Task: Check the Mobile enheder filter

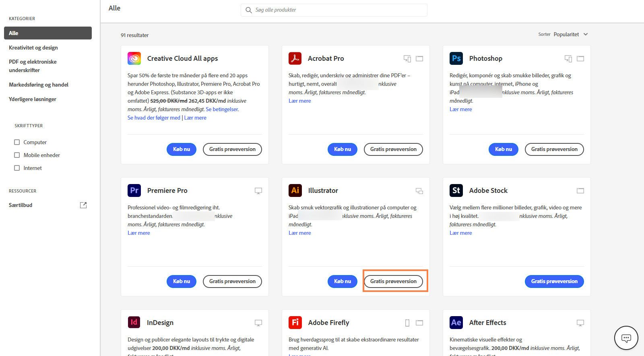Action: 17,155
